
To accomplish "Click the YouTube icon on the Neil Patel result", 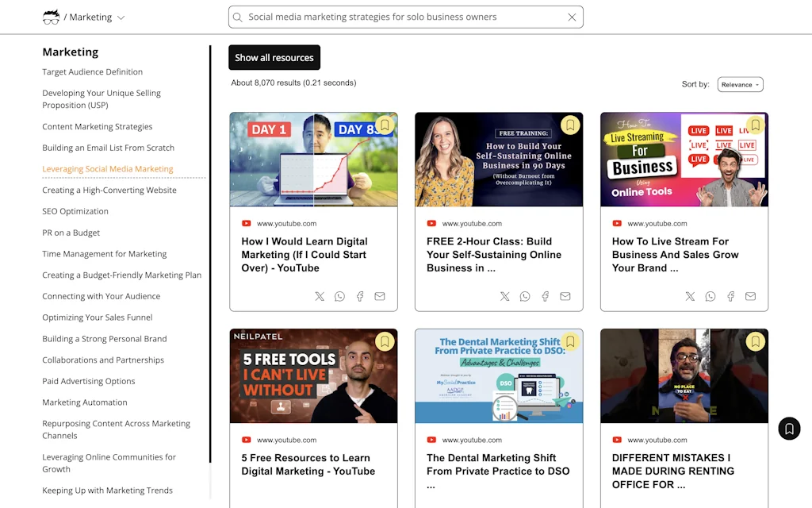I will tap(246, 439).
